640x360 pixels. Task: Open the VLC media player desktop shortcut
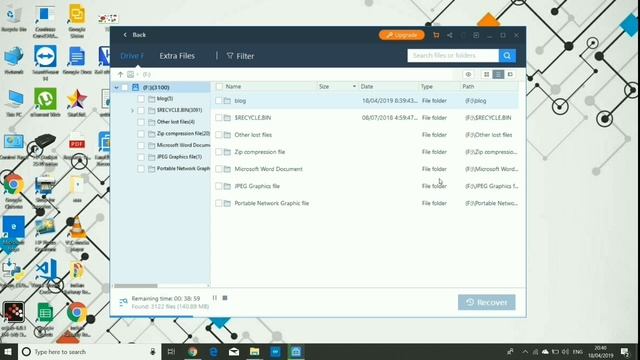(x=77, y=235)
